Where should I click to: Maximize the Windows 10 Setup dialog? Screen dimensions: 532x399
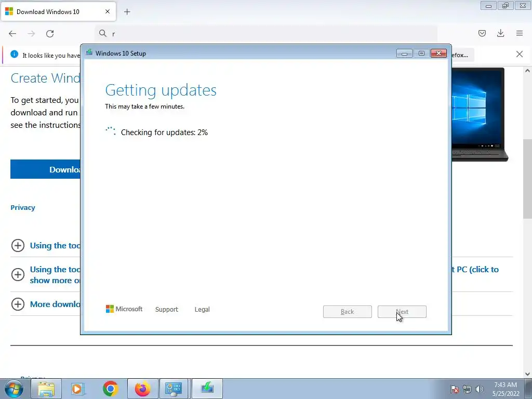coord(421,54)
